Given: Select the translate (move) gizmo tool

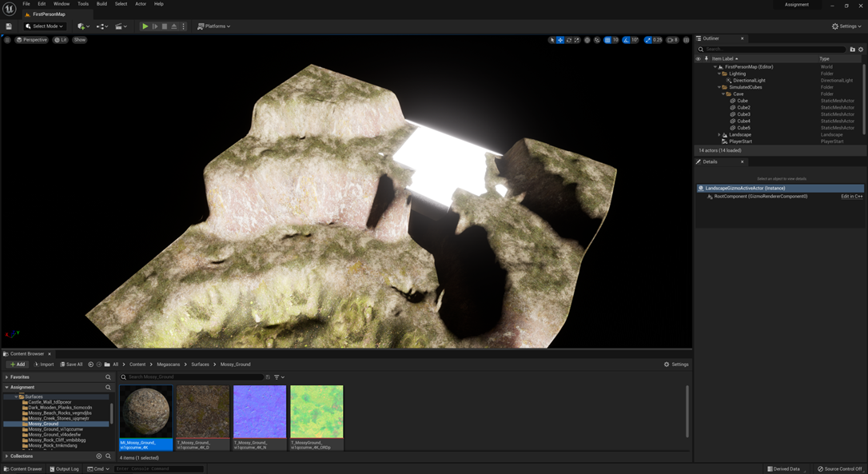Looking at the screenshot, I should tap(560, 40).
